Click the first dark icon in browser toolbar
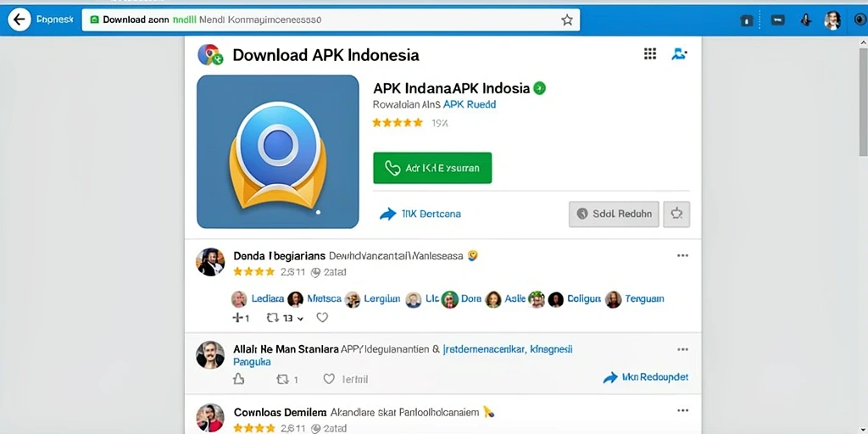This screenshot has height=434, width=868. pos(746,20)
